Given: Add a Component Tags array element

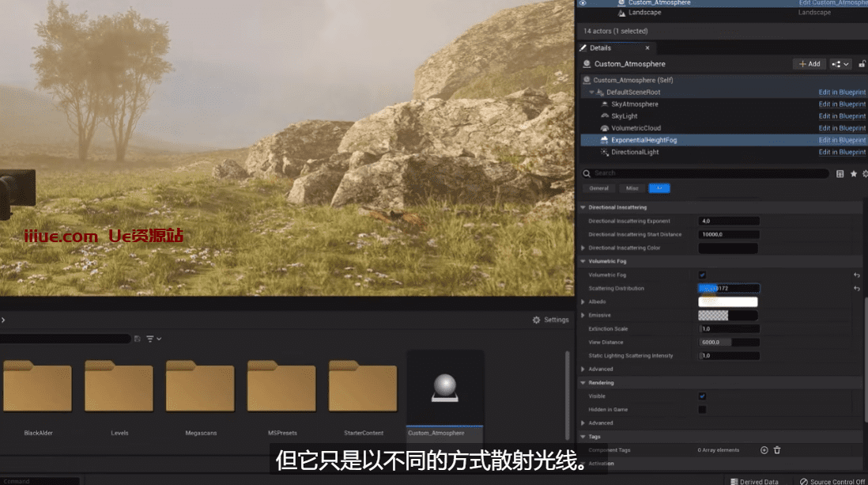Looking at the screenshot, I should pos(764,450).
